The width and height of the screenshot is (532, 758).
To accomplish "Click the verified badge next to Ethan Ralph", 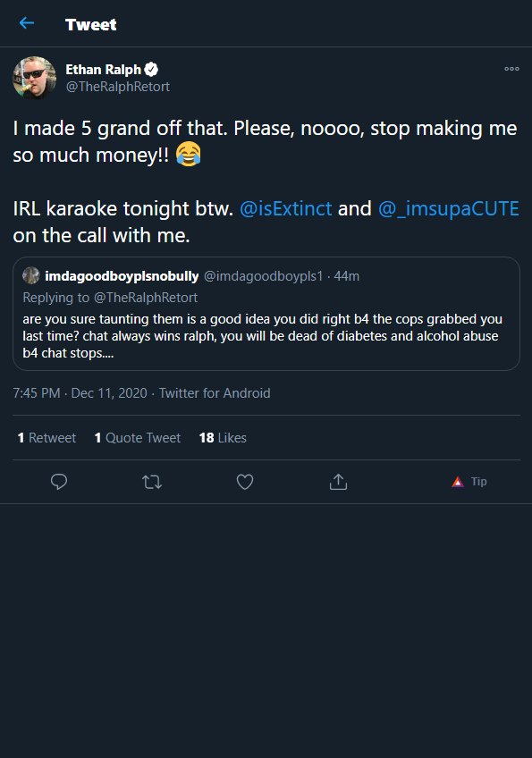I will [x=151, y=70].
